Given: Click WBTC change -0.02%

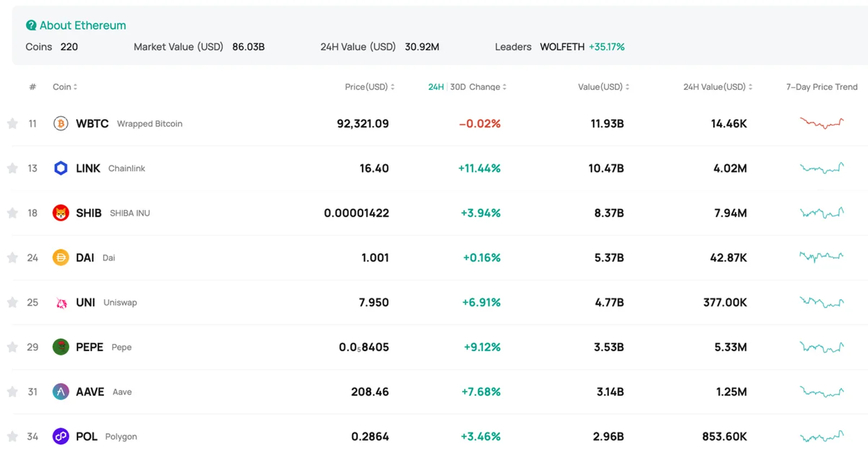Looking at the screenshot, I should tap(480, 124).
